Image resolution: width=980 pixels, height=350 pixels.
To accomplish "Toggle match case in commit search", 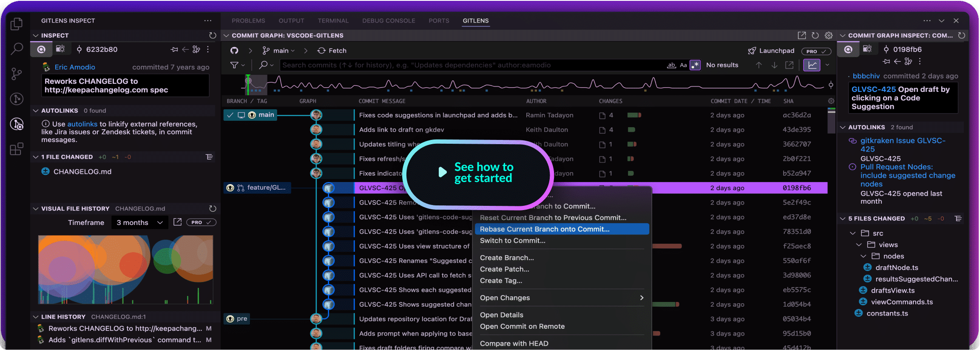I will [683, 65].
